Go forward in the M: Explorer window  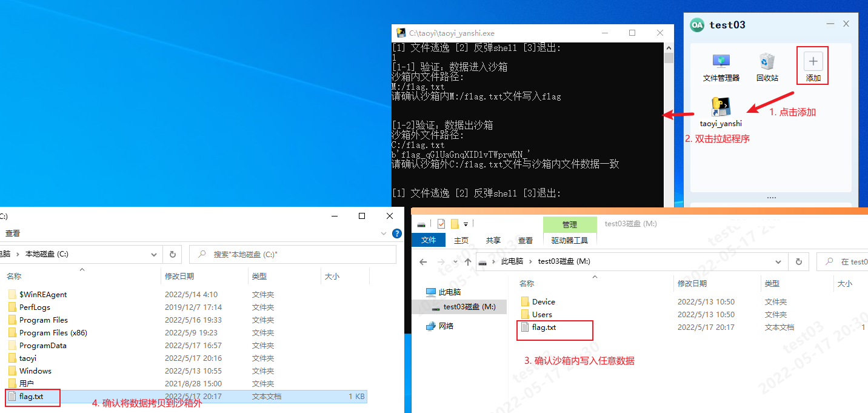click(x=441, y=262)
